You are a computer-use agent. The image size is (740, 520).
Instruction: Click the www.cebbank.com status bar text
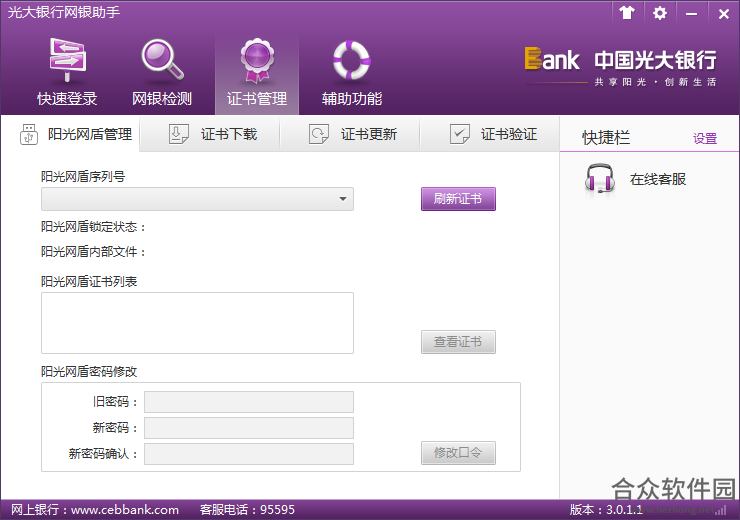click(125, 510)
